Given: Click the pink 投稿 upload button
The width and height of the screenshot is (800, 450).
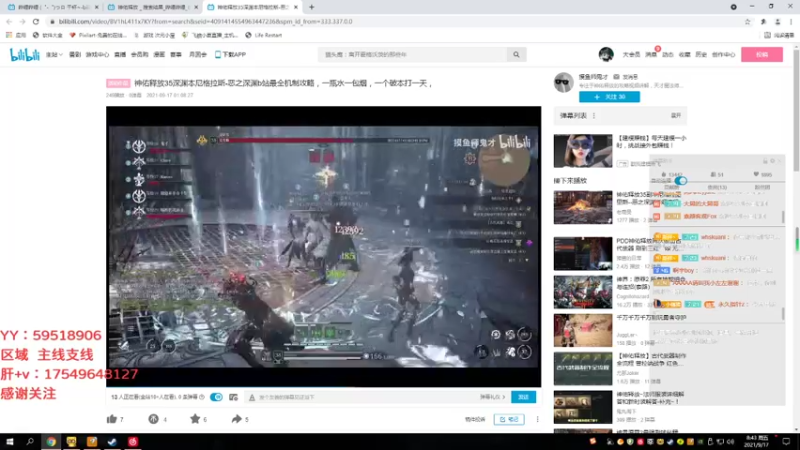Looking at the screenshot, I should tap(762, 55).
